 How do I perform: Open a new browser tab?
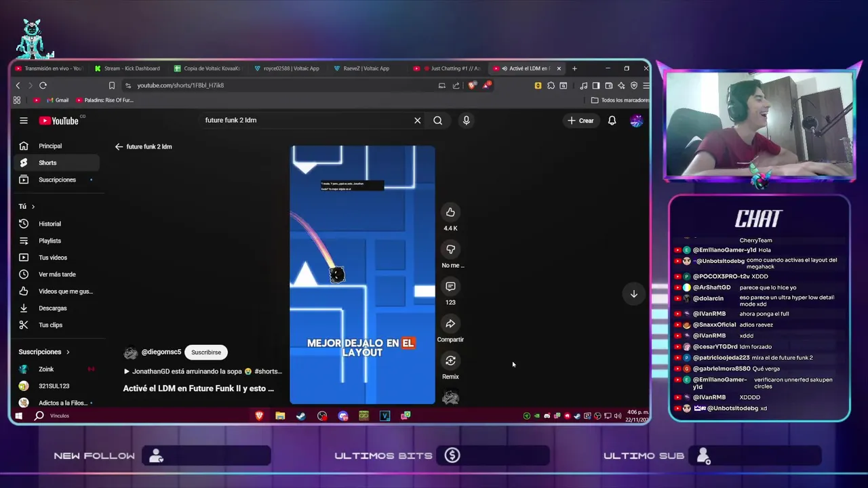tap(574, 68)
